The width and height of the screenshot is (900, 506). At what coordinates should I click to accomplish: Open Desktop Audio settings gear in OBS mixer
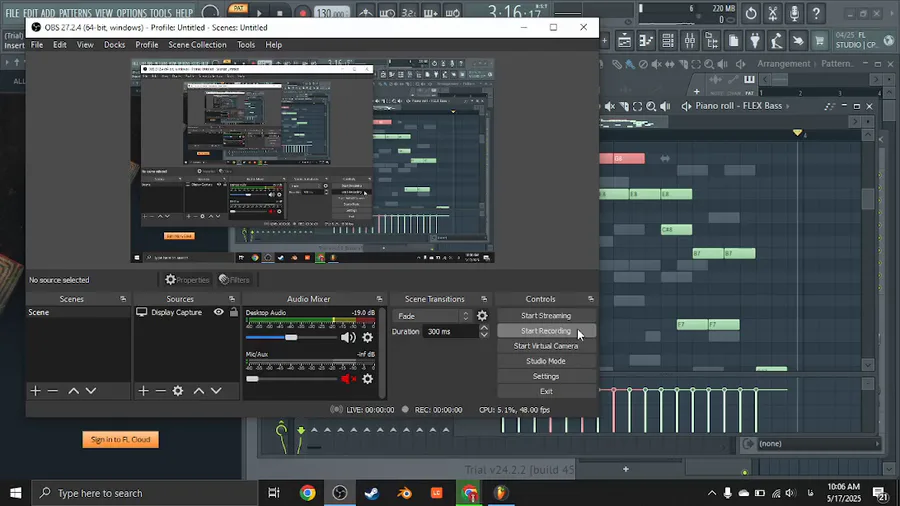coord(367,337)
